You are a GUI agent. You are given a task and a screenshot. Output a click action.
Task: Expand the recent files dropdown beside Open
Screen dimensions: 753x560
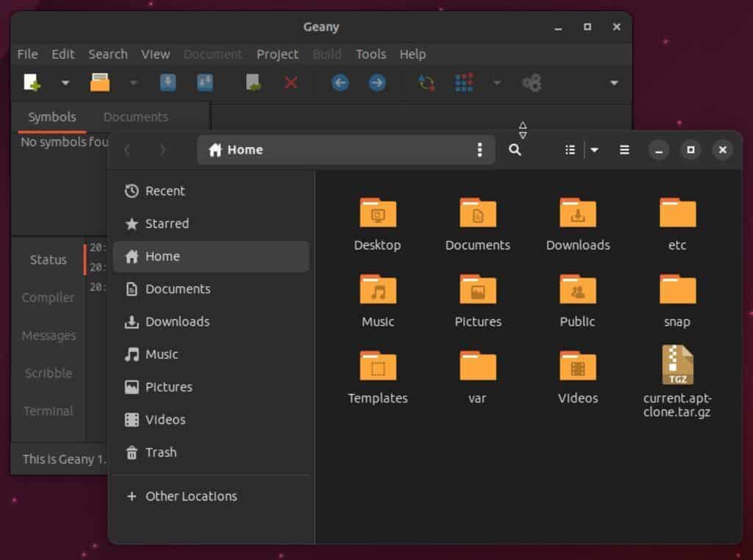pyautogui.click(x=134, y=82)
